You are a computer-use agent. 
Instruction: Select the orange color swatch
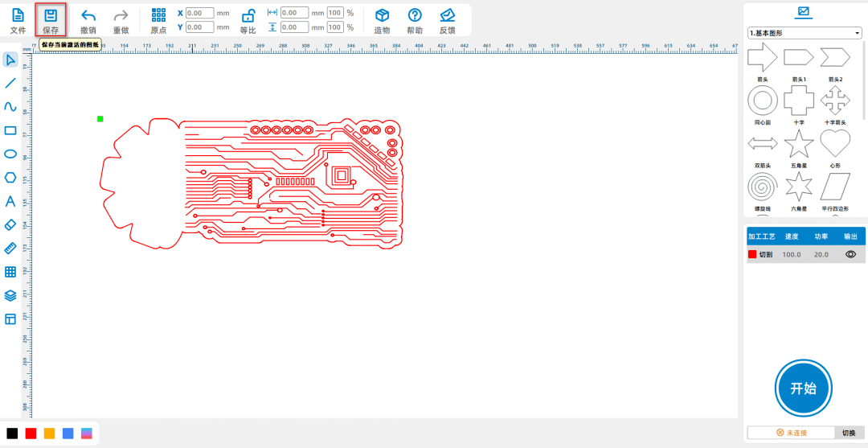click(x=49, y=434)
